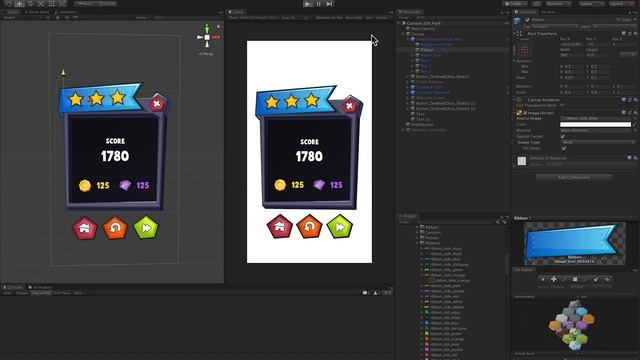Toggle the Image (Script) enabled checkbox
This screenshot has width=640, height=360.
coord(525,112)
